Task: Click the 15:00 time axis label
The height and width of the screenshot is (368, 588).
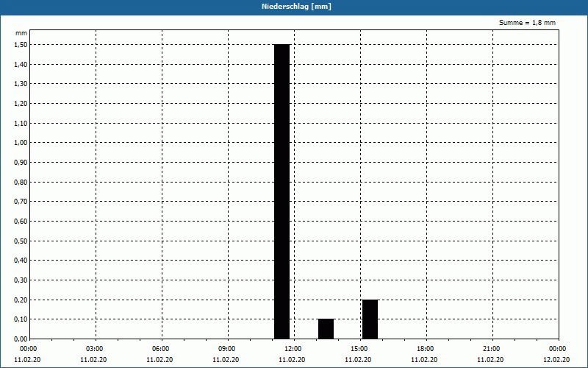Action: [x=359, y=349]
